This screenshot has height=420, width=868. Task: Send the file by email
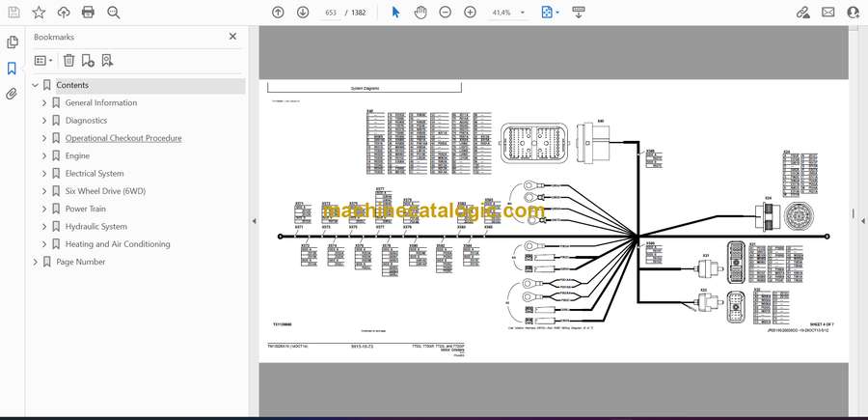[x=828, y=13]
